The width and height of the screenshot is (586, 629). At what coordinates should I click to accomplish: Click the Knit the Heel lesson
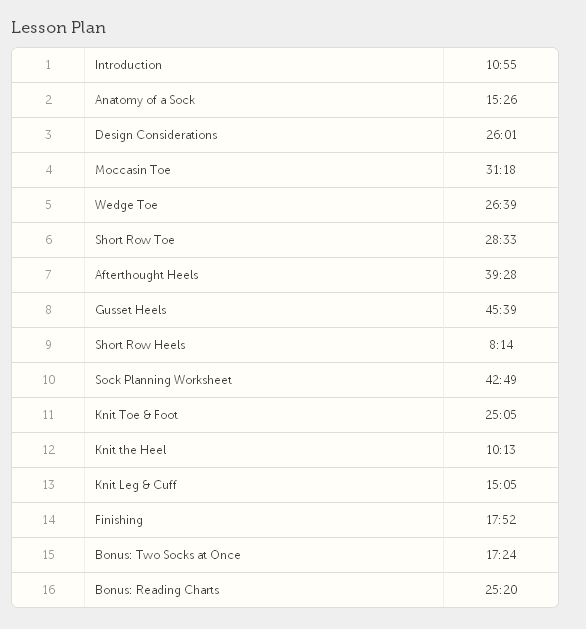click(x=285, y=450)
